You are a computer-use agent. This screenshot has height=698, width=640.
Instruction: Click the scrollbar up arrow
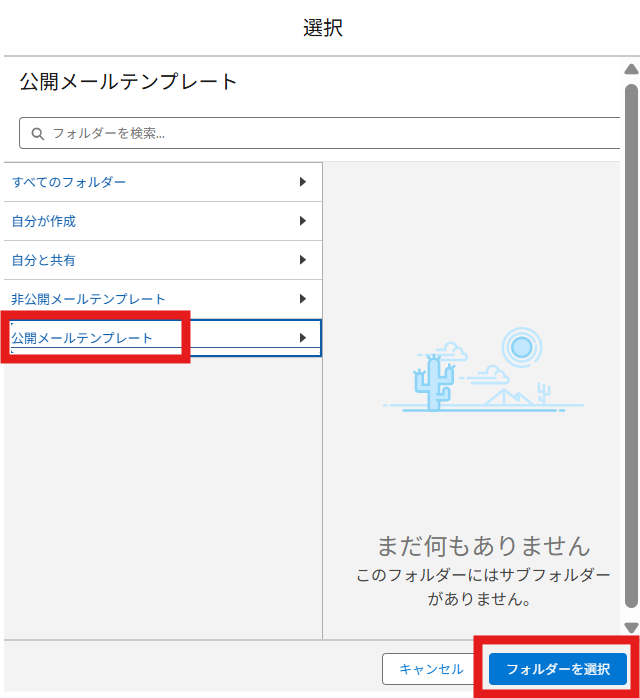[630, 70]
